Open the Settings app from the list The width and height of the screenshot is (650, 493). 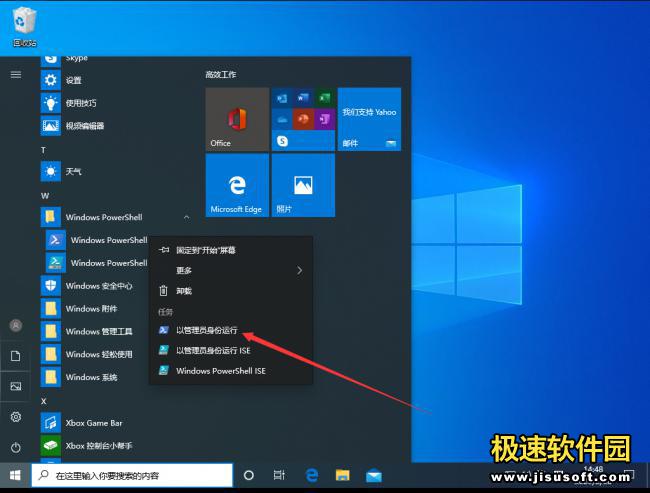point(114,80)
